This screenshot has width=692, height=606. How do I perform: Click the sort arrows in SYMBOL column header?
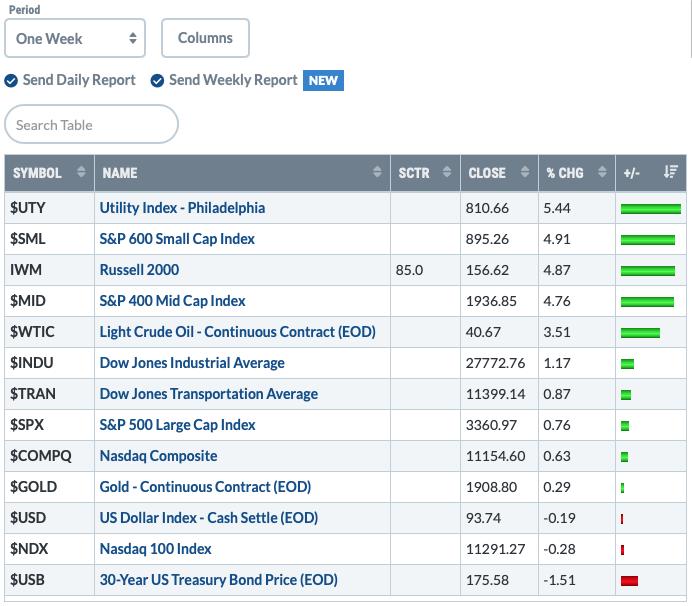coord(81,173)
